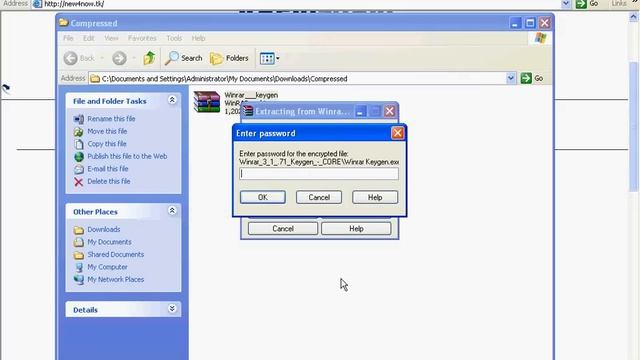Click the Publish globe icon

click(79, 156)
